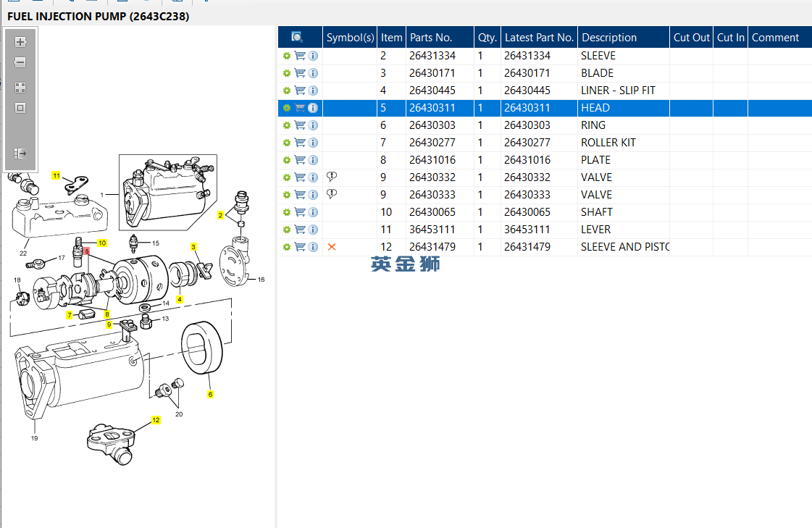The width and height of the screenshot is (812, 528).
Task: Click the gear icon for BLADE 26430171
Action: [x=286, y=73]
